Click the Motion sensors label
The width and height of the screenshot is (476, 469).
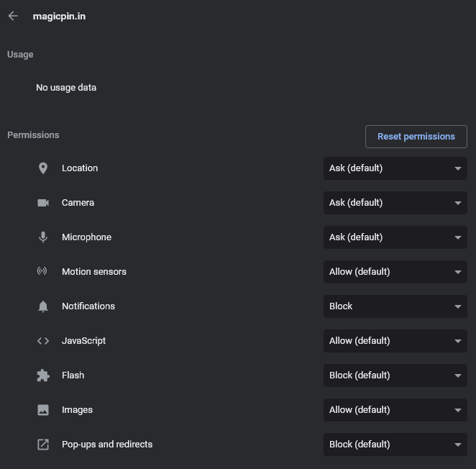pyautogui.click(x=94, y=272)
